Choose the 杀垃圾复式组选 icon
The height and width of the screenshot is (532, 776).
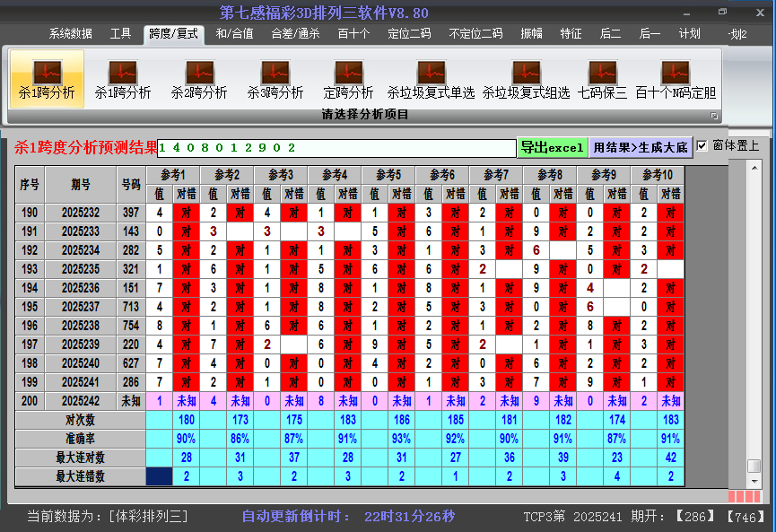526,79
